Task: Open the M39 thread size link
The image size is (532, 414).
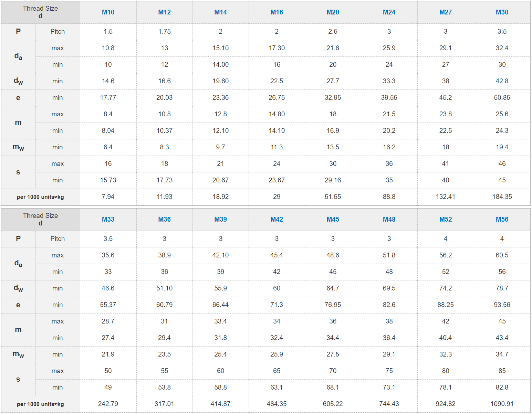Action: pos(221,219)
